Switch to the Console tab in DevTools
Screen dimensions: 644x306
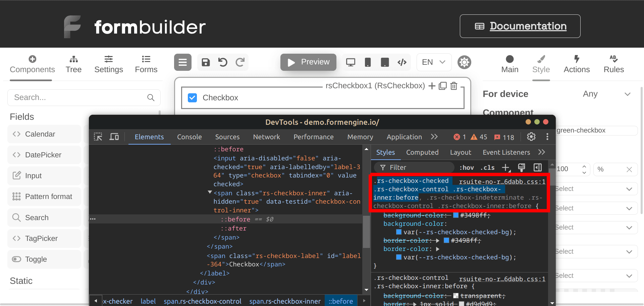[x=189, y=137]
